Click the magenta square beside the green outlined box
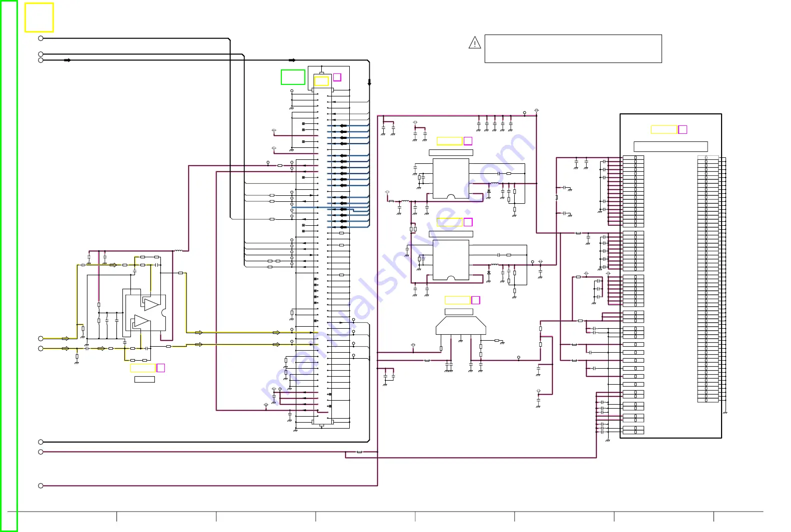This screenshot has height=532, width=791. click(337, 77)
